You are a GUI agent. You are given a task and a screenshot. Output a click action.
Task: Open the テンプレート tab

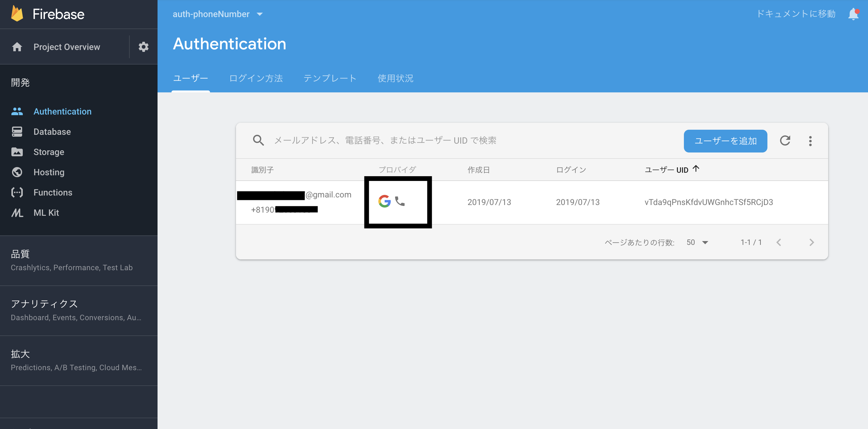tap(330, 78)
